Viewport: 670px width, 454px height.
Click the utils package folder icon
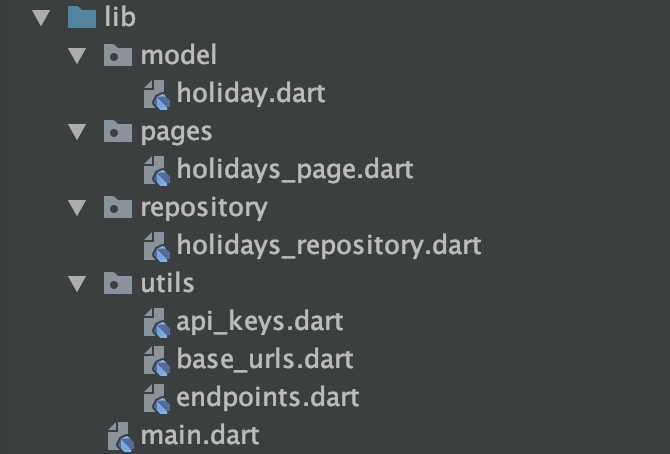point(118,283)
